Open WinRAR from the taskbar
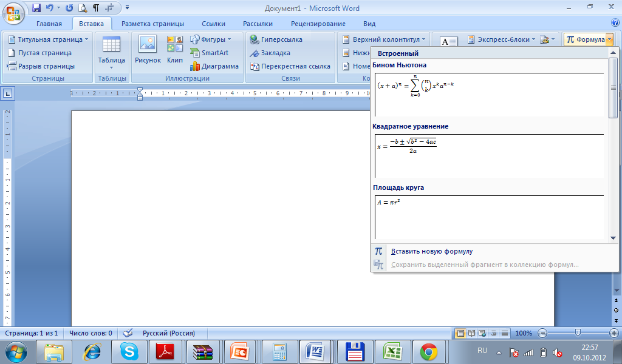The height and width of the screenshot is (364, 622). (x=203, y=352)
